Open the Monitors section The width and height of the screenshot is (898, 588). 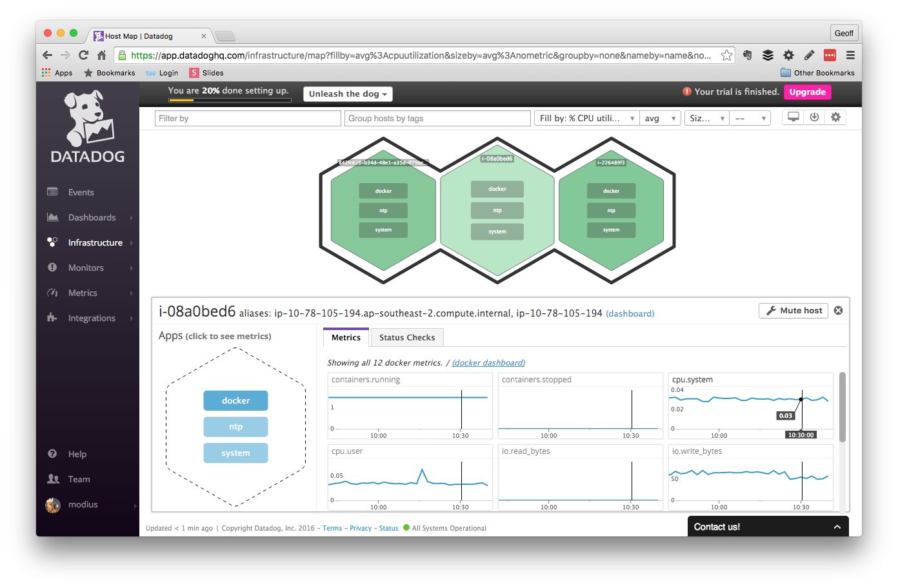point(86,268)
